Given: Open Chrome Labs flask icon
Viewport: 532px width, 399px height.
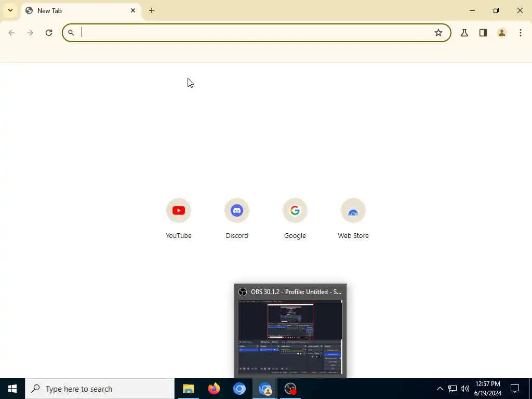Looking at the screenshot, I should pos(464,33).
